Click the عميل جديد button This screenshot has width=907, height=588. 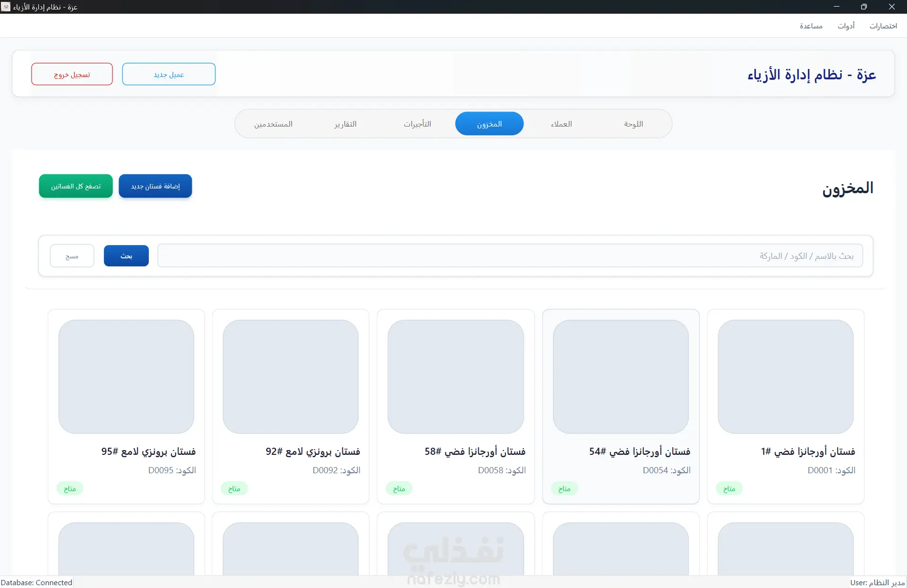pos(169,75)
